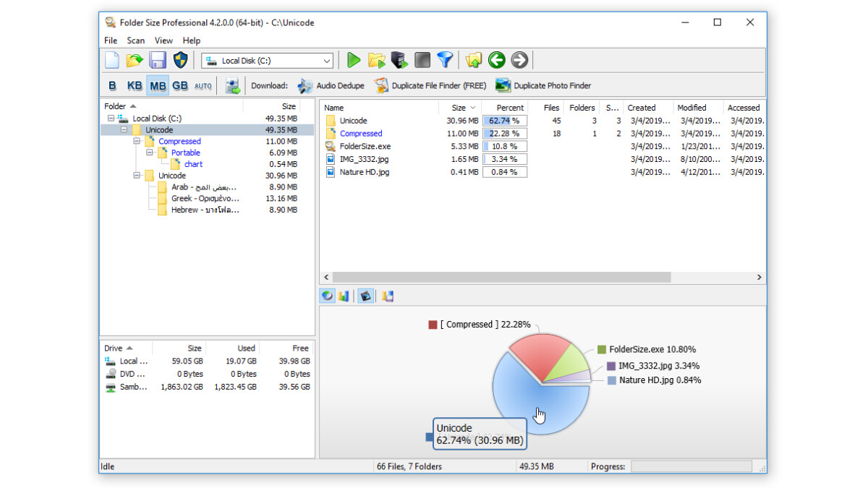
Task: Open Duplicate File Finder (FREE) link
Action: (439, 86)
